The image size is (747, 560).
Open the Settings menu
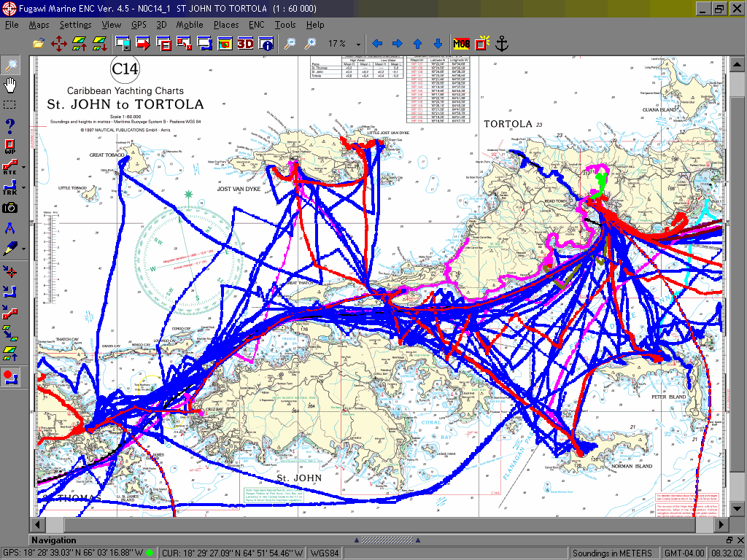tap(75, 25)
